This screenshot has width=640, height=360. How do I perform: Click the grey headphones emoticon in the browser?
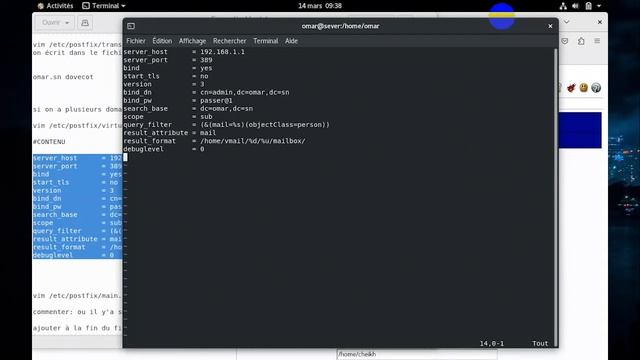pyautogui.click(x=596, y=88)
